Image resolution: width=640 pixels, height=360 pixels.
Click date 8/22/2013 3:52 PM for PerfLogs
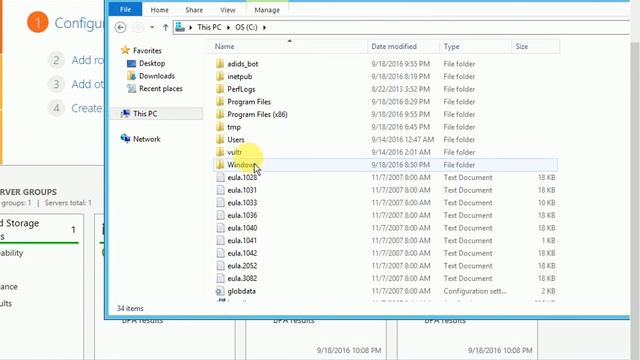[x=400, y=89]
